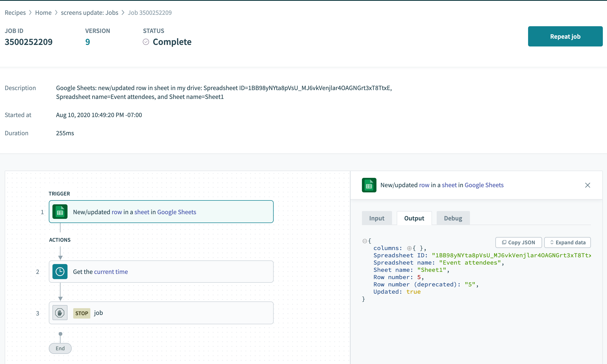Click the copy icon in Copy JSON
The width and height of the screenshot is (607, 364).
[504, 242]
